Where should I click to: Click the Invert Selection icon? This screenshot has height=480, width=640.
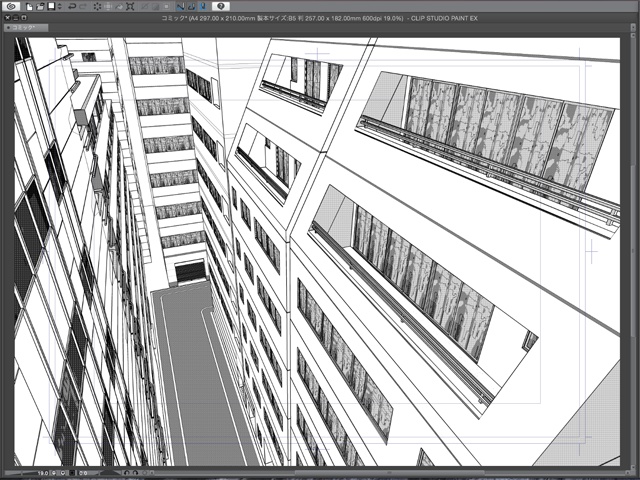click(156, 7)
